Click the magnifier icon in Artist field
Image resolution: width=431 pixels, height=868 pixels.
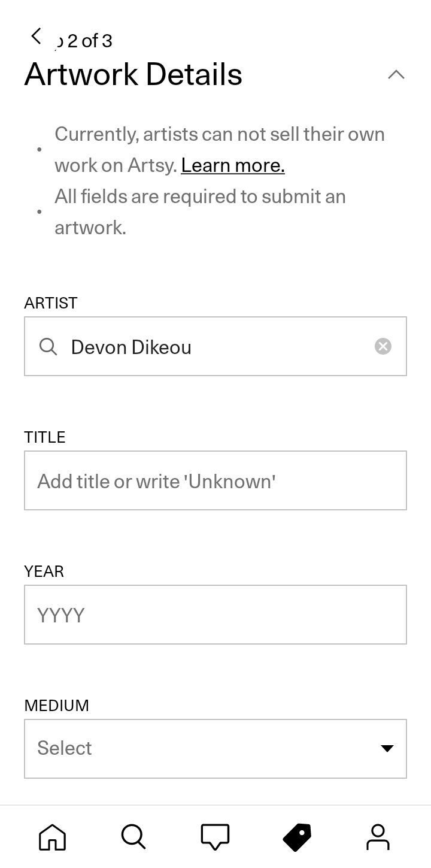[48, 346]
